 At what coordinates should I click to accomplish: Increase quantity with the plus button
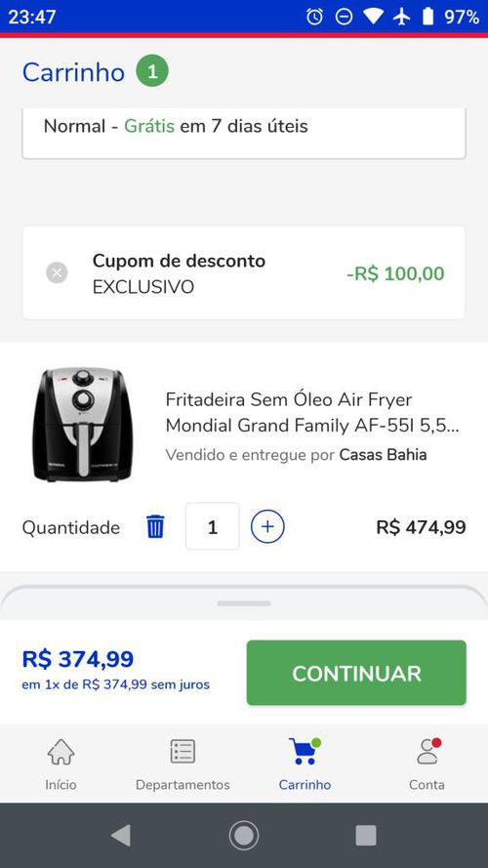[267, 526]
